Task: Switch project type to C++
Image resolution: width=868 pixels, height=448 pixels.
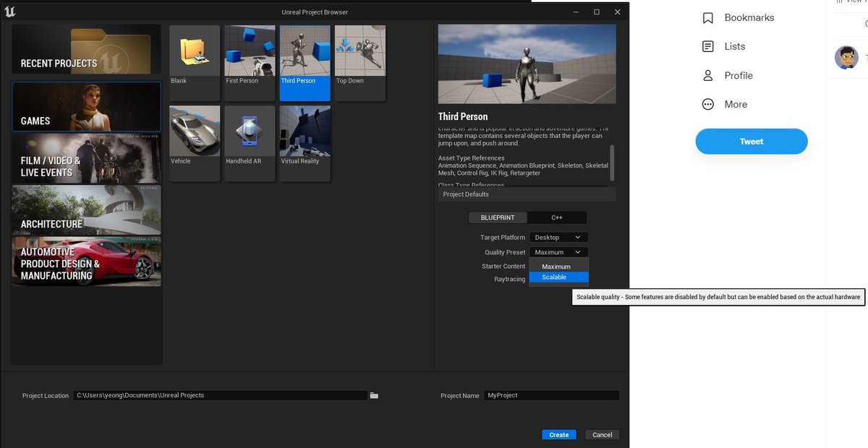Action: coord(557,217)
